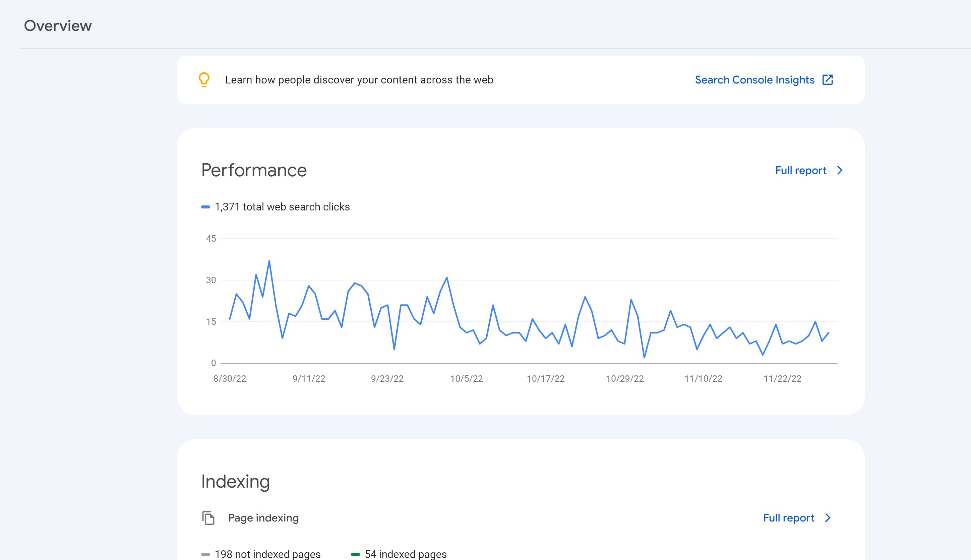Click the 8/30/22 date axis label

[230, 378]
